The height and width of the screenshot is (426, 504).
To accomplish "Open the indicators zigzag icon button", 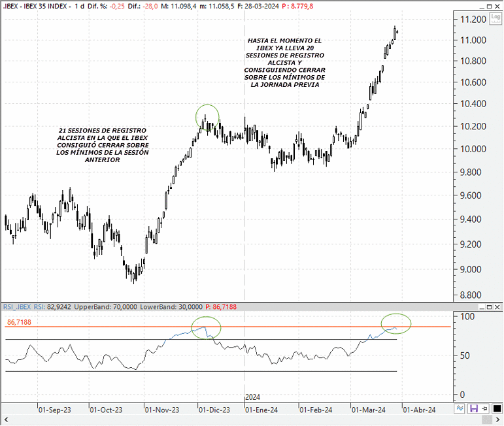I will [460, 408].
